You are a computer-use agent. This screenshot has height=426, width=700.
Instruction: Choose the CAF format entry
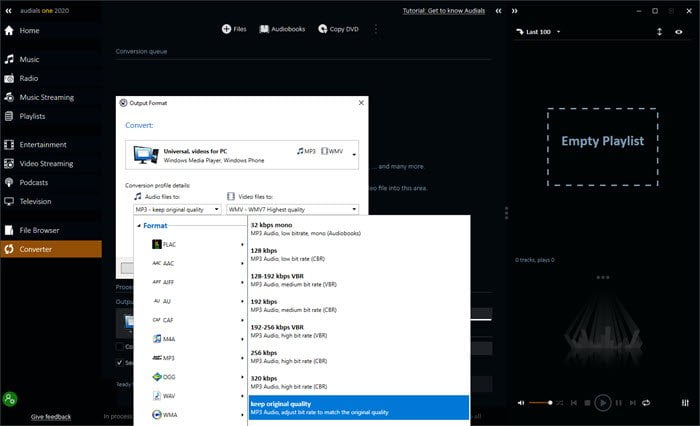[x=191, y=320]
